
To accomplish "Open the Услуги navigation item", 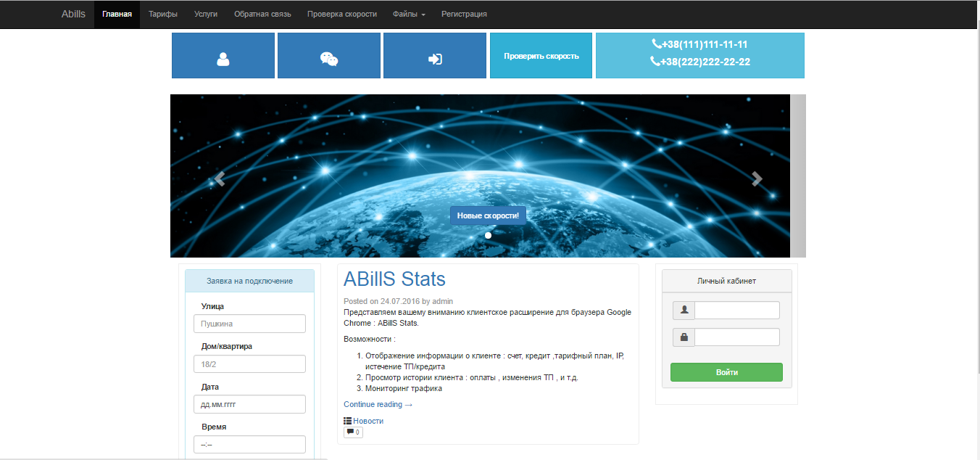I will click(x=206, y=14).
